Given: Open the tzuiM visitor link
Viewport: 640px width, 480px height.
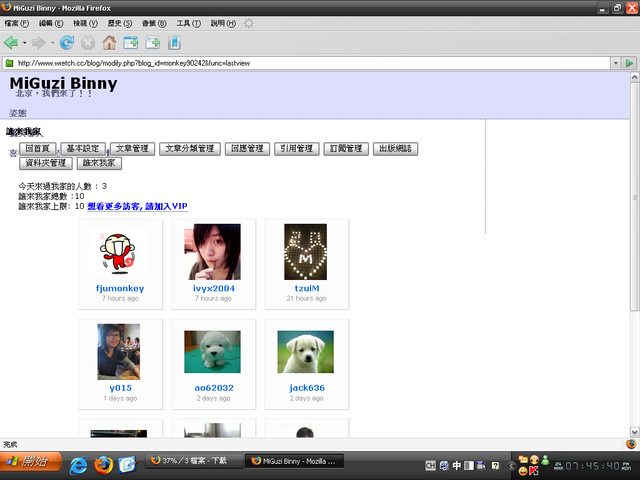Looking at the screenshot, I should tap(307, 288).
